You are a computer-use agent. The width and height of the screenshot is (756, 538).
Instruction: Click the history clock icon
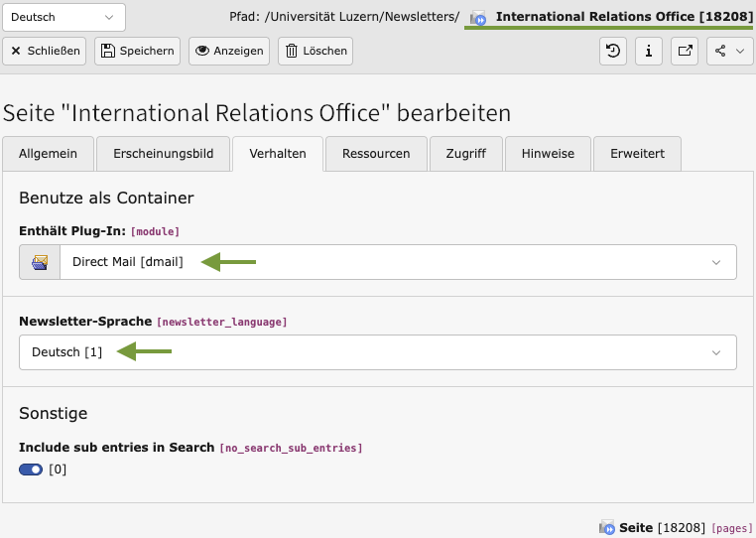click(613, 51)
